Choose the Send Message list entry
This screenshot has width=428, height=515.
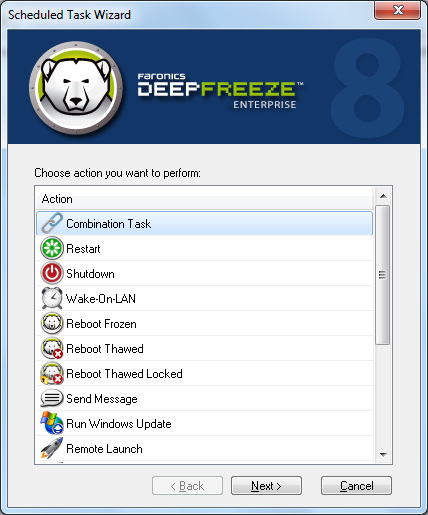point(204,399)
